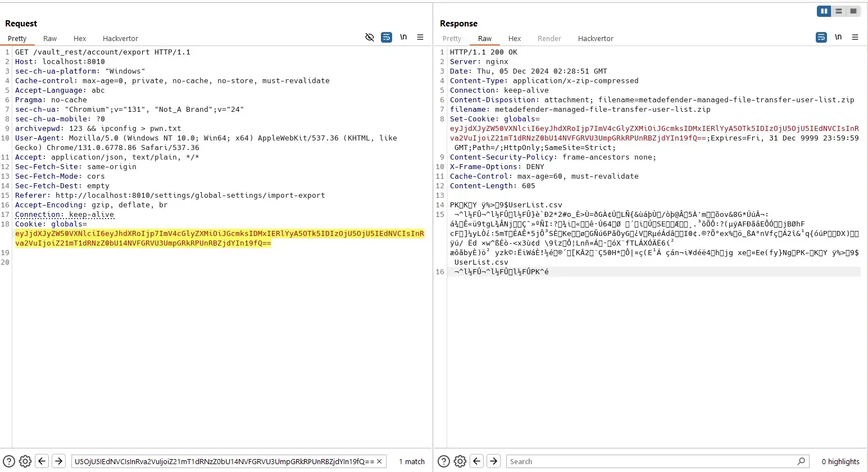Screen dimensions: 868x472
Task: Toggle show newline \n in Response panel
Action: click(x=838, y=37)
